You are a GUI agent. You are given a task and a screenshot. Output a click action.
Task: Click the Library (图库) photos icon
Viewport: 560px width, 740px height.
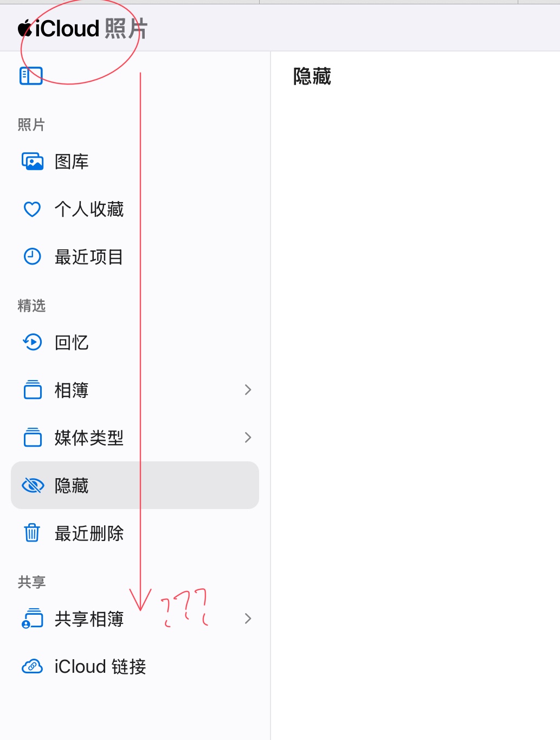click(33, 162)
